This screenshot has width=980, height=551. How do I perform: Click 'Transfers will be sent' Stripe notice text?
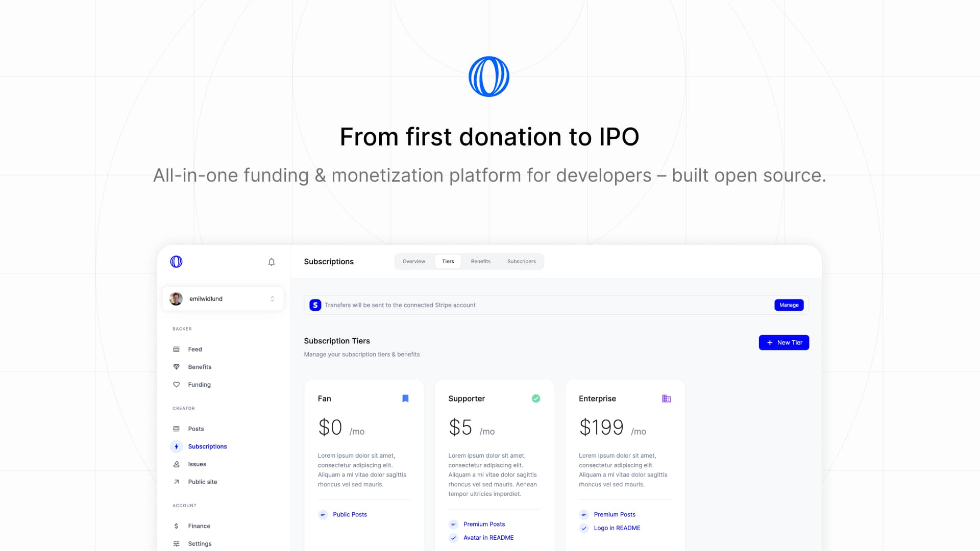click(x=400, y=305)
